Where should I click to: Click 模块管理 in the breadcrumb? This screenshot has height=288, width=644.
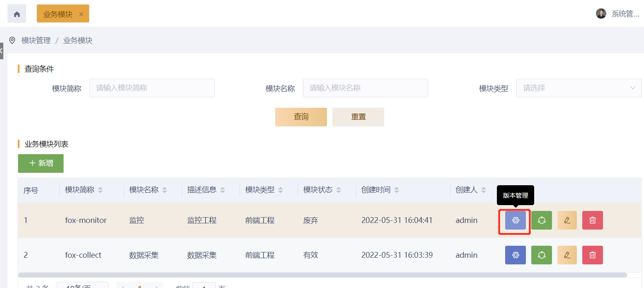tap(36, 41)
